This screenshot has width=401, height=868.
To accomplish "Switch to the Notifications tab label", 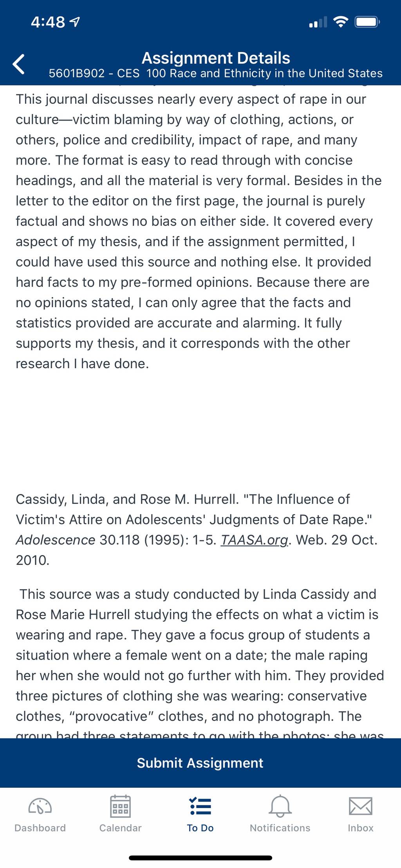I will [280, 828].
